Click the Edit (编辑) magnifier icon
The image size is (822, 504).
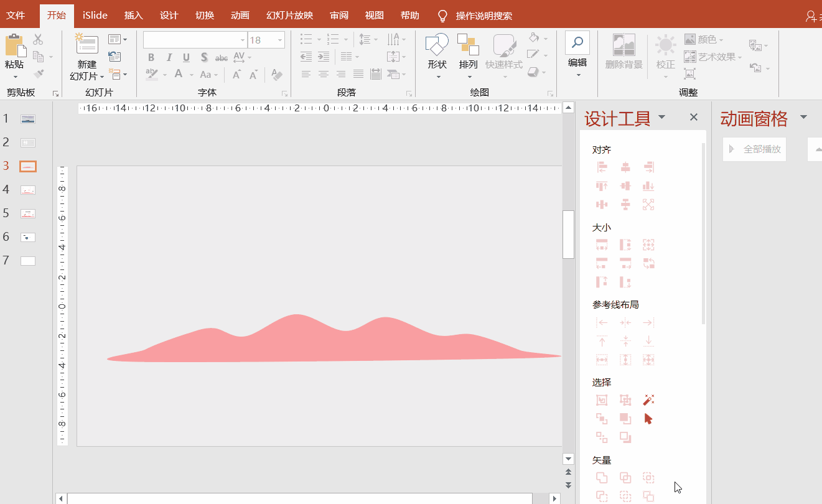pyautogui.click(x=577, y=42)
